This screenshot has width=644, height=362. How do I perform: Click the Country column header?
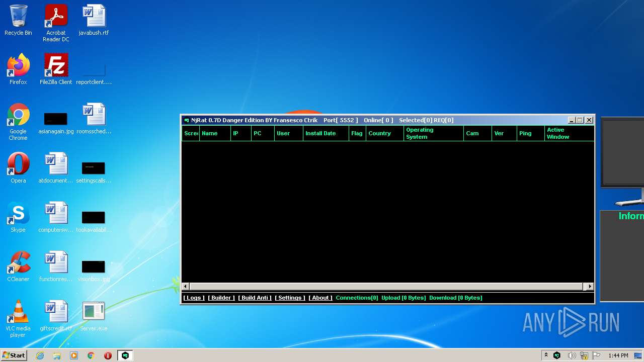pyautogui.click(x=385, y=133)
